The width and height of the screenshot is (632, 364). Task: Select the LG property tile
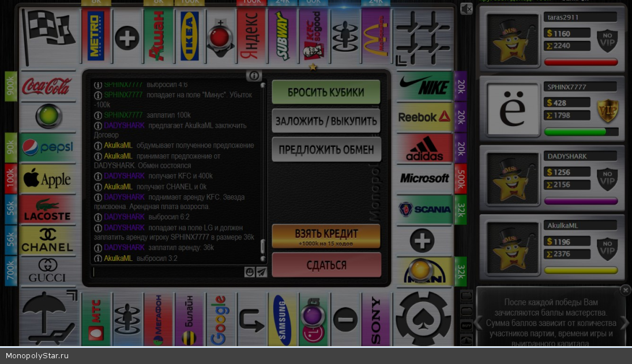314,320
